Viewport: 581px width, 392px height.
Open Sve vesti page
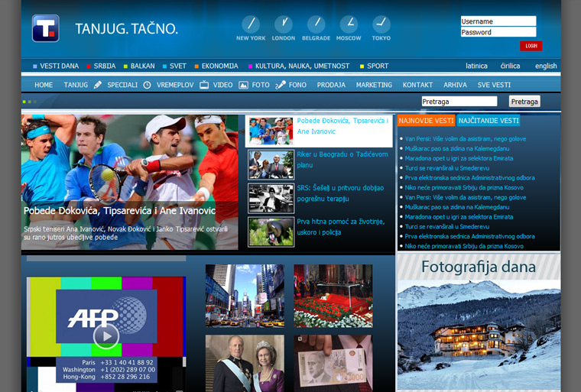[494, 85]
